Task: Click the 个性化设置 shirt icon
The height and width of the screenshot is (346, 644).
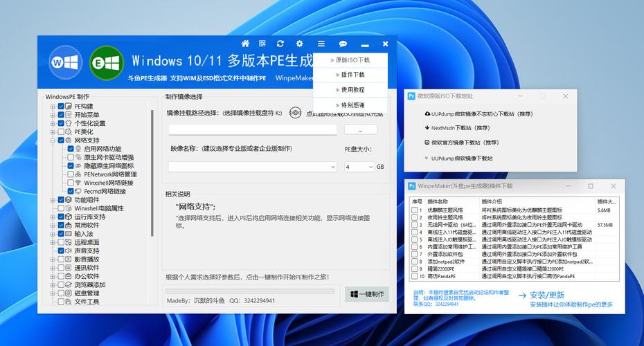Action: (x=68, y=123)
